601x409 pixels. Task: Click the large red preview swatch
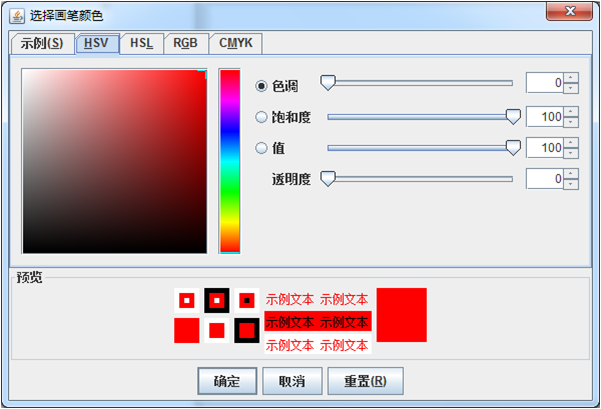(x=401, y=315)
